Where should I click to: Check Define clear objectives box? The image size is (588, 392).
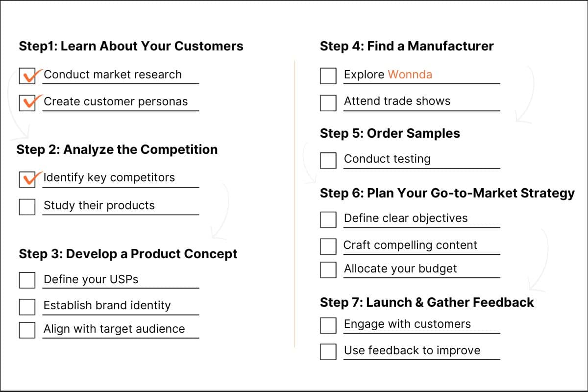pos(328,220)
